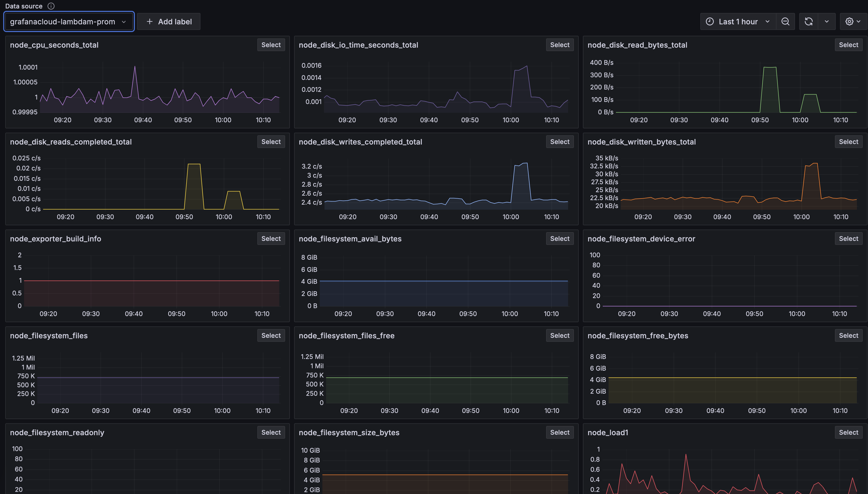
Task: Click the node_filesystem_device_error panel title
Action: tap(641, 239)
